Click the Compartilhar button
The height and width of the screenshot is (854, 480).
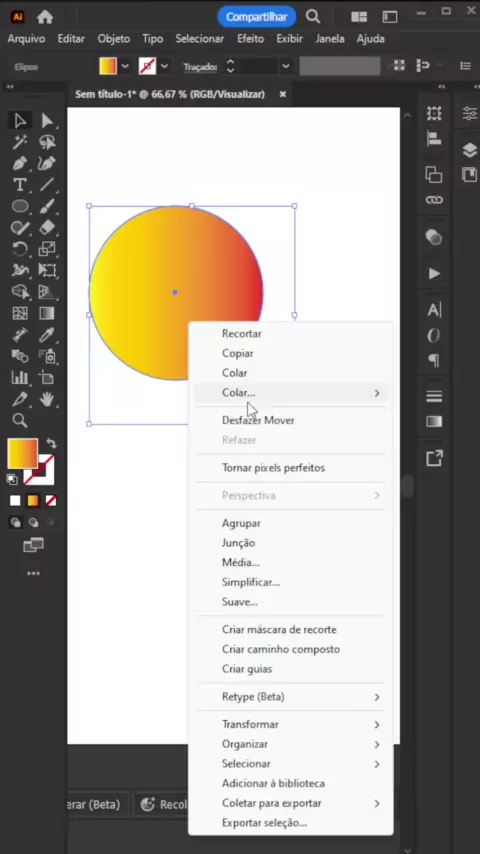tap(256, 17)
